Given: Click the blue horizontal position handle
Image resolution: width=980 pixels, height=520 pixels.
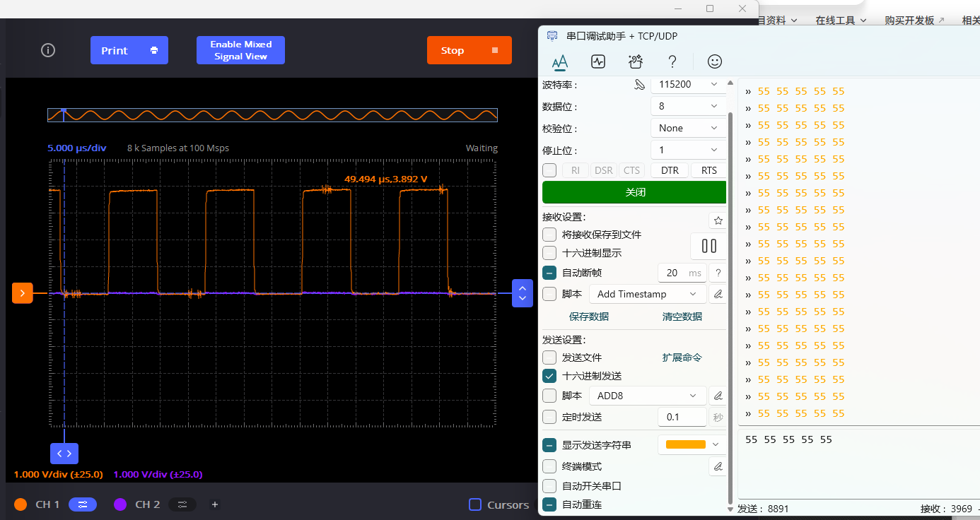Looking at the screenshot, I should tap(64, 454).
